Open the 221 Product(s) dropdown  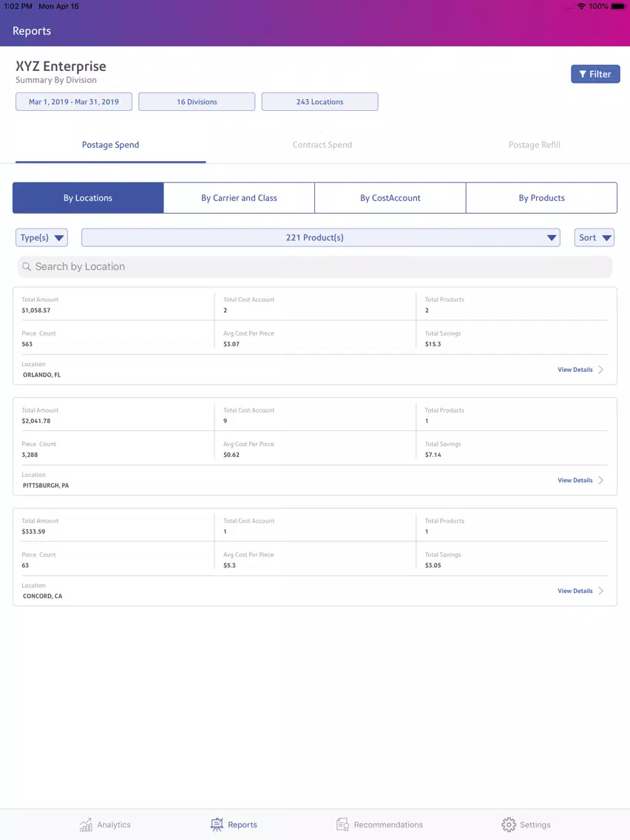tap(321, 237)
